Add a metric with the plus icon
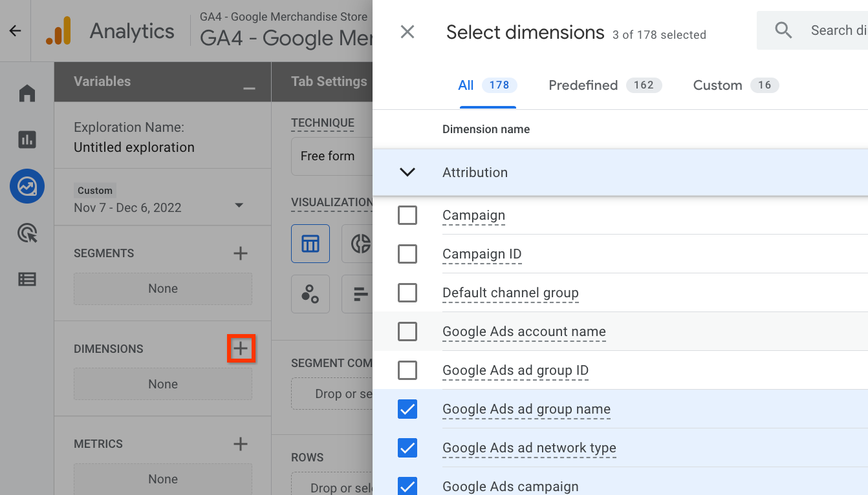Viewport: 868px width, 495px height. pos(241,444)
